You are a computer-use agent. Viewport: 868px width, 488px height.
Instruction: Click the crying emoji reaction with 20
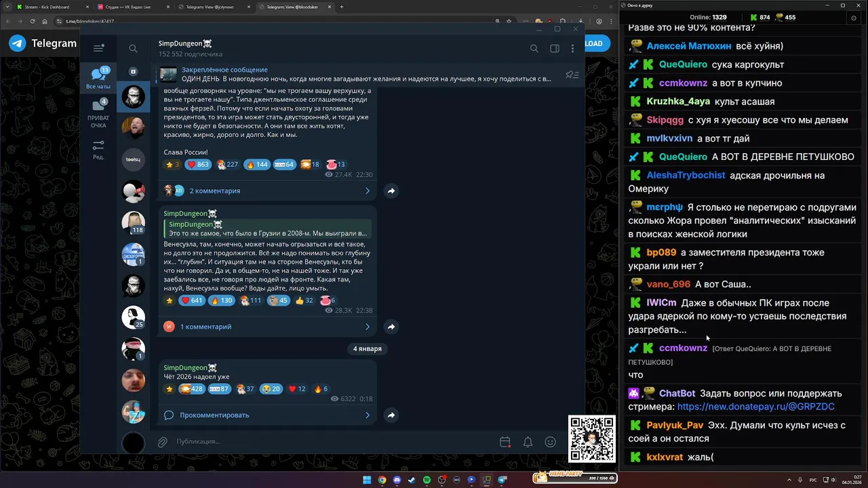tap(271, 389)
